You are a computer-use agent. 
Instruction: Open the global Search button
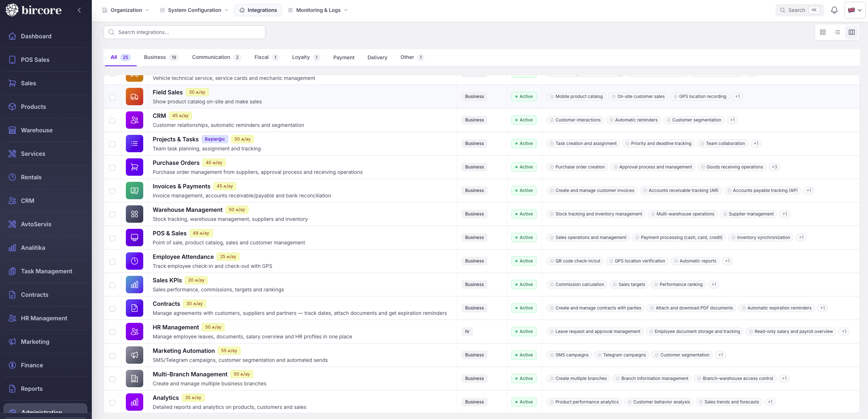pos(799,10)
